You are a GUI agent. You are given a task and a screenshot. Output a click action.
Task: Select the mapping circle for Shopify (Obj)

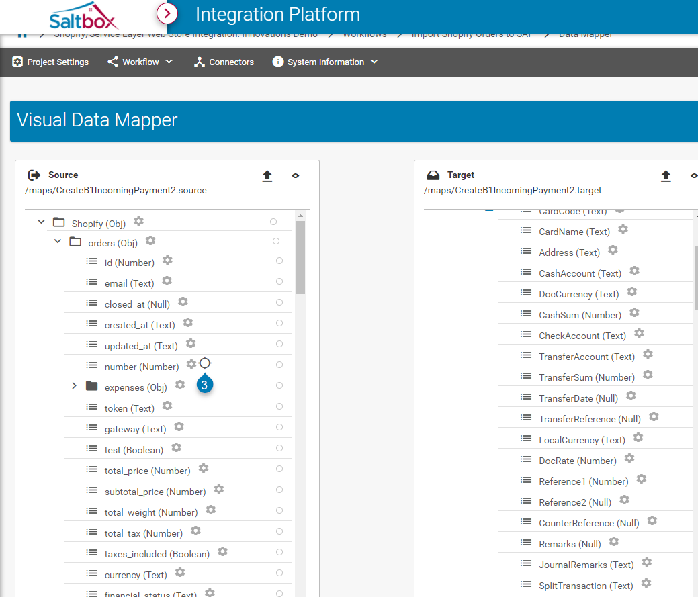273,222
